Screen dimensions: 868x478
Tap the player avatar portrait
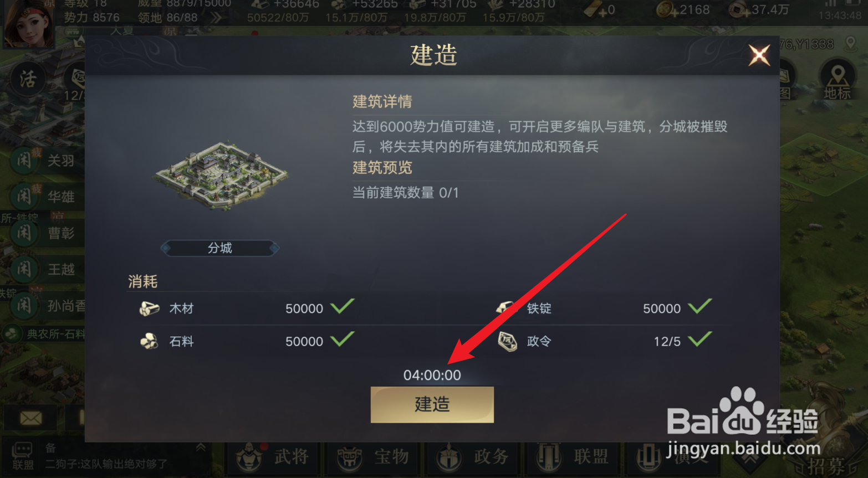(28, 23)
